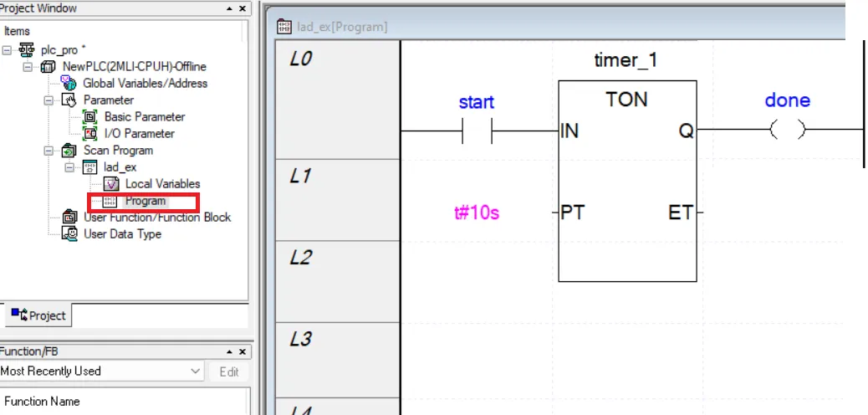
Task: Click the lad_ex ladder icon
Action: tap(89, 167)
